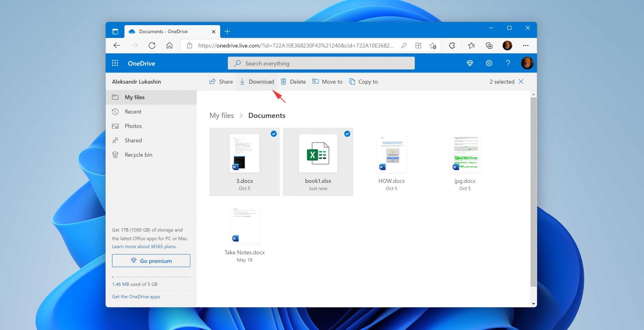Click Learn more about M365 plans
The image size is (644, 330).
pos(144,247)
